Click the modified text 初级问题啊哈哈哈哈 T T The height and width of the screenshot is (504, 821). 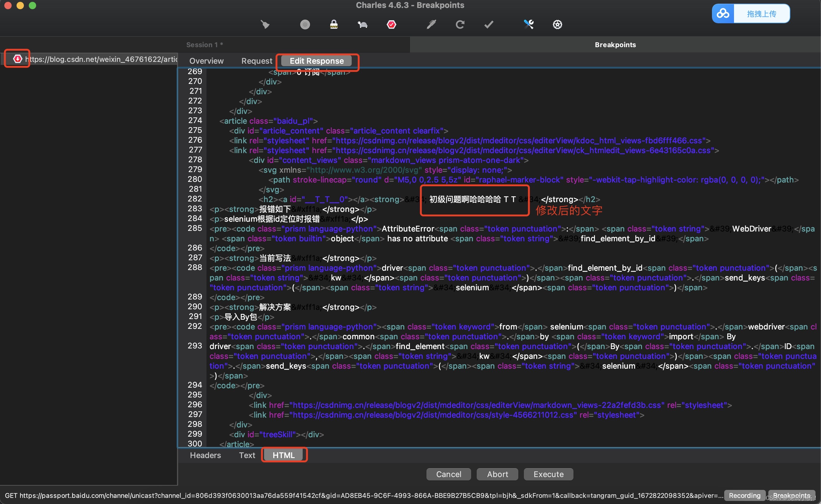(472, 199)
